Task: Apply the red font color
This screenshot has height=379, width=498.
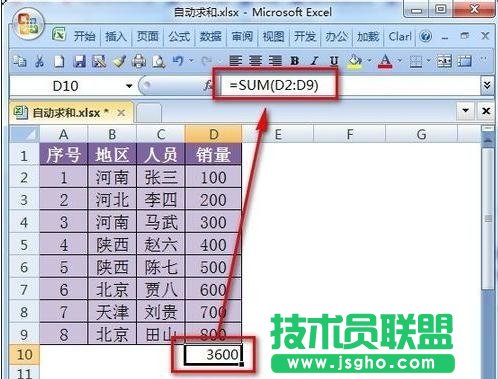Action: tap(385, 61)
